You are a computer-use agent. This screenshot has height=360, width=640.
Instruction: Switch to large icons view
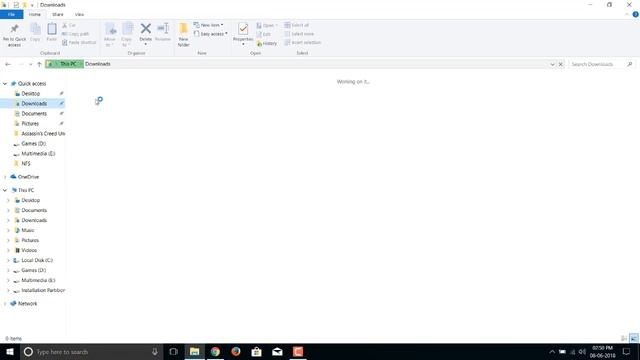[x=633, y=338]
